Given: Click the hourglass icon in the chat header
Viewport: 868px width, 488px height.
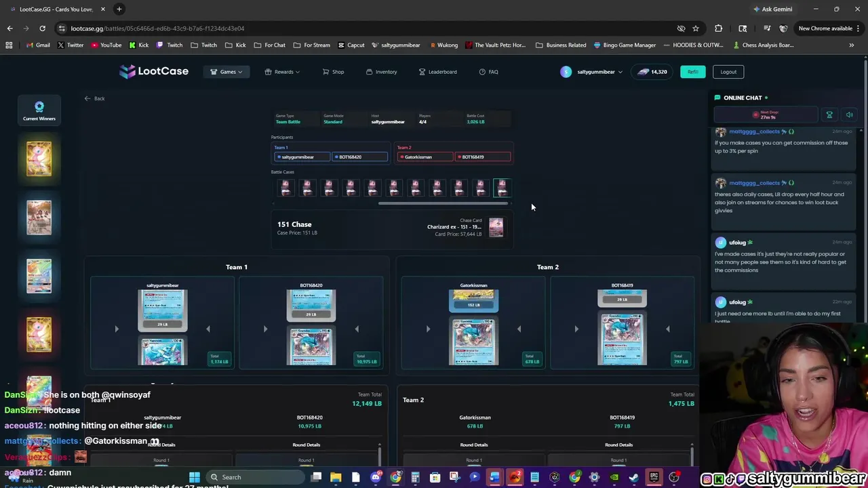Looking at the screenshot, I should [829, 115].
